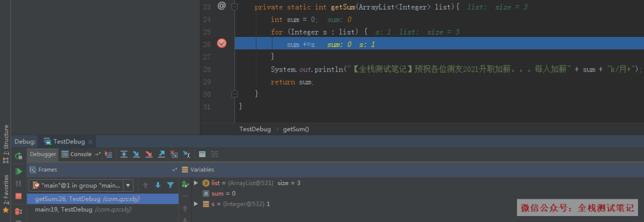The image size is (644, 222).
Task: Click line 24 'int sum = 0;' code
Action: click(295, 19)
